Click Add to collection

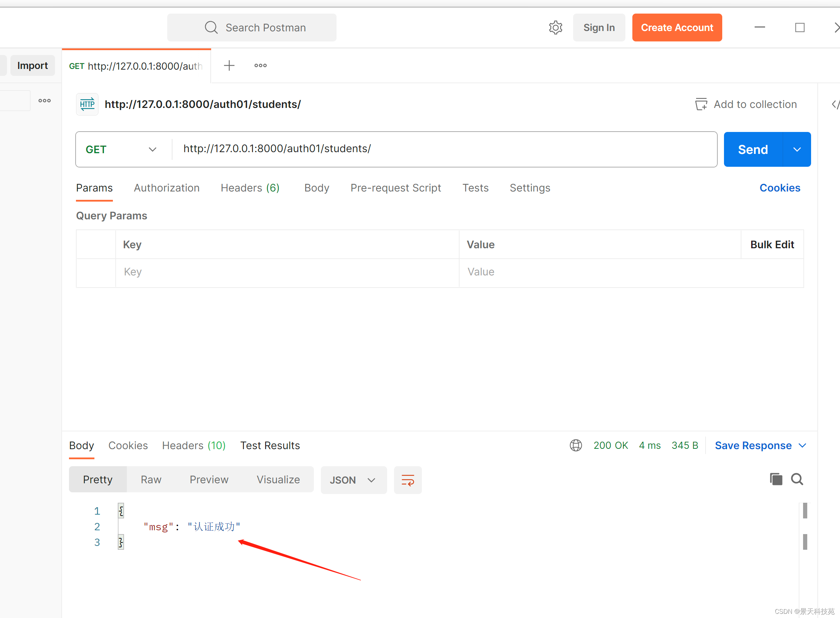tap(746, 104)
